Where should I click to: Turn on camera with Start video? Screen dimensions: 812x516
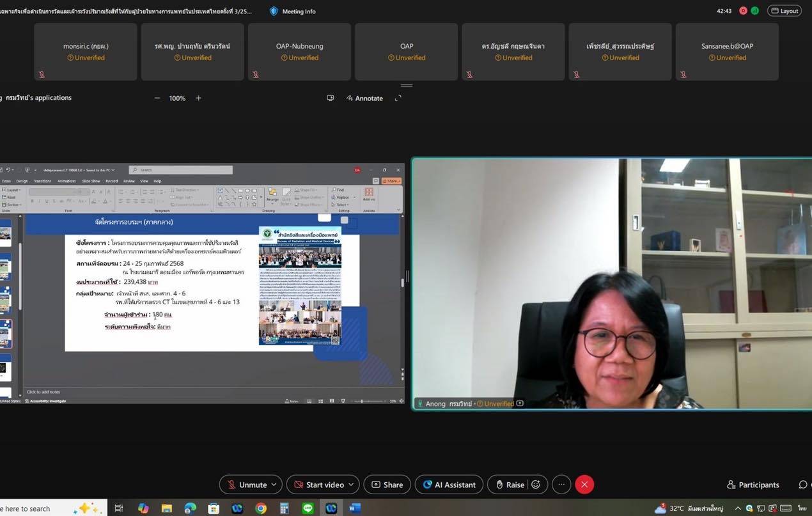coord(318,485)
